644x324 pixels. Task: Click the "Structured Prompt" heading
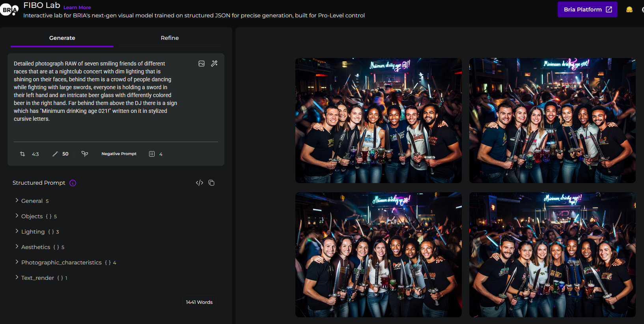(x=39, y=183)
